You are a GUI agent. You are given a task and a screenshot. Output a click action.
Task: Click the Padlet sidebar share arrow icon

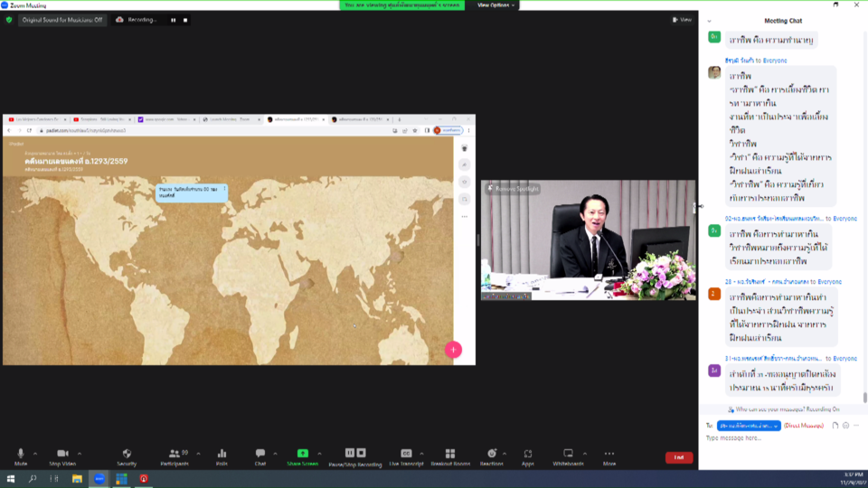click(x=465, y=164)
